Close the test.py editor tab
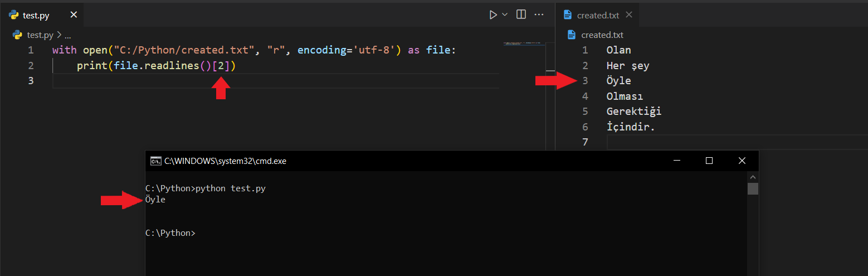868x276 pixels. (x=74, y=15)
